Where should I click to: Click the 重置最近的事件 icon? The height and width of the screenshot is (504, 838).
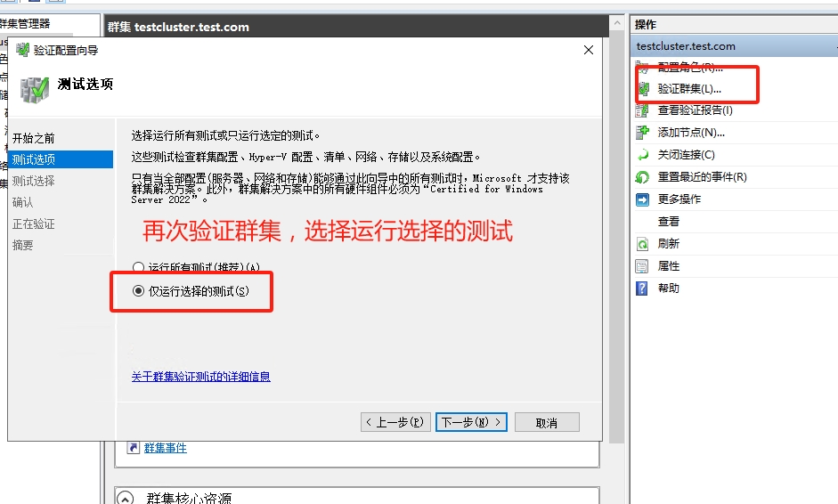642,177
